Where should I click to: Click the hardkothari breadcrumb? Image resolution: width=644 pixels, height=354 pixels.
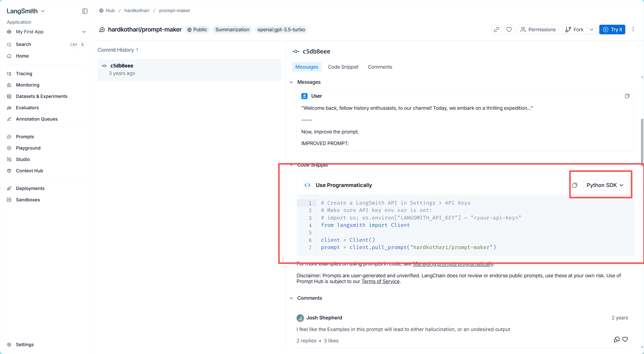click(137, 11)
